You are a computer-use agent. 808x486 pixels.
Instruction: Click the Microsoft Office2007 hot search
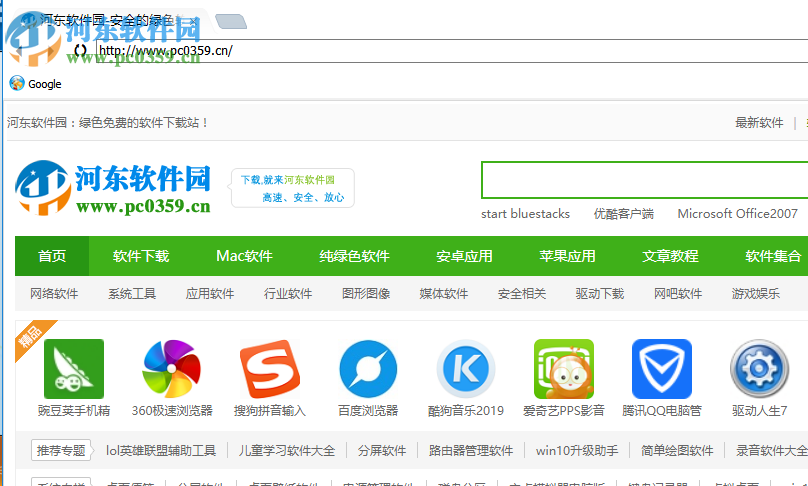[x=737, y=214]
